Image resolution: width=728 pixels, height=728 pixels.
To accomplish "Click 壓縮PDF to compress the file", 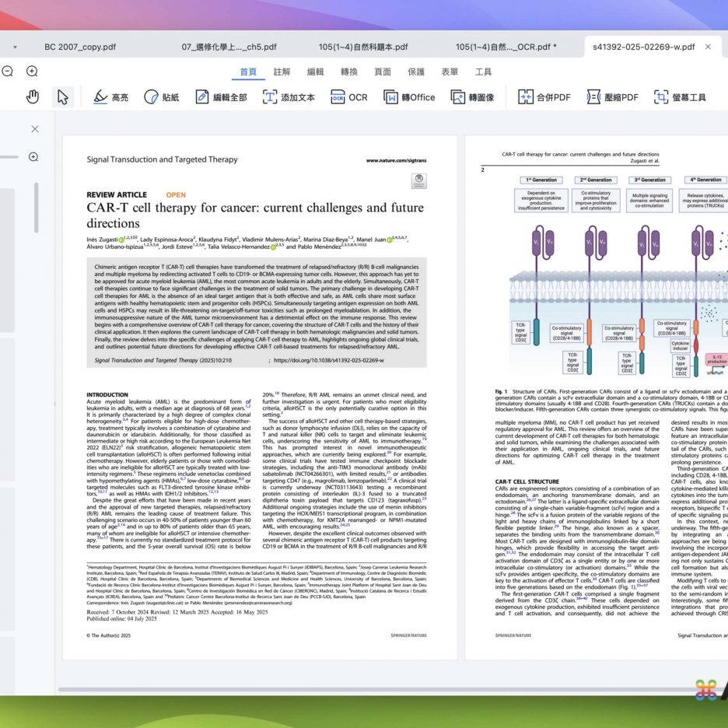I will coord(612,97).
